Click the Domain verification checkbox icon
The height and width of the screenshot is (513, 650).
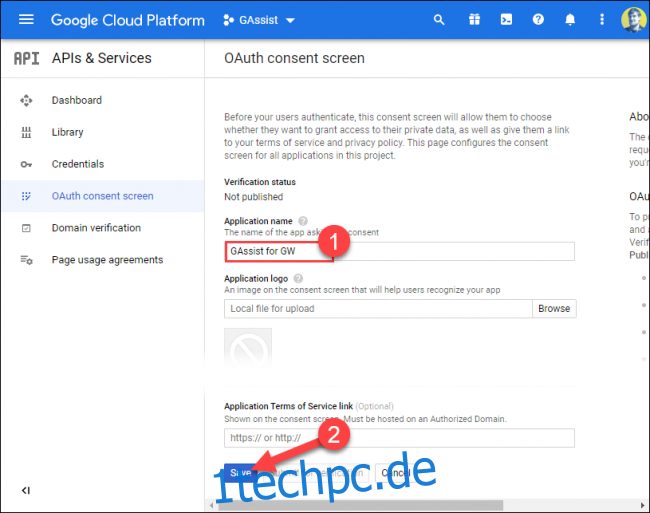coord(26,228)
